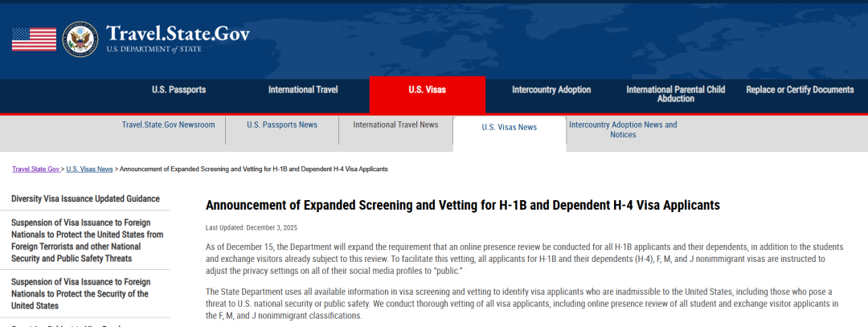Go to Travel.State.Gov Newsroom
Screen dimensions: 868x327
(x=168, y=125)
